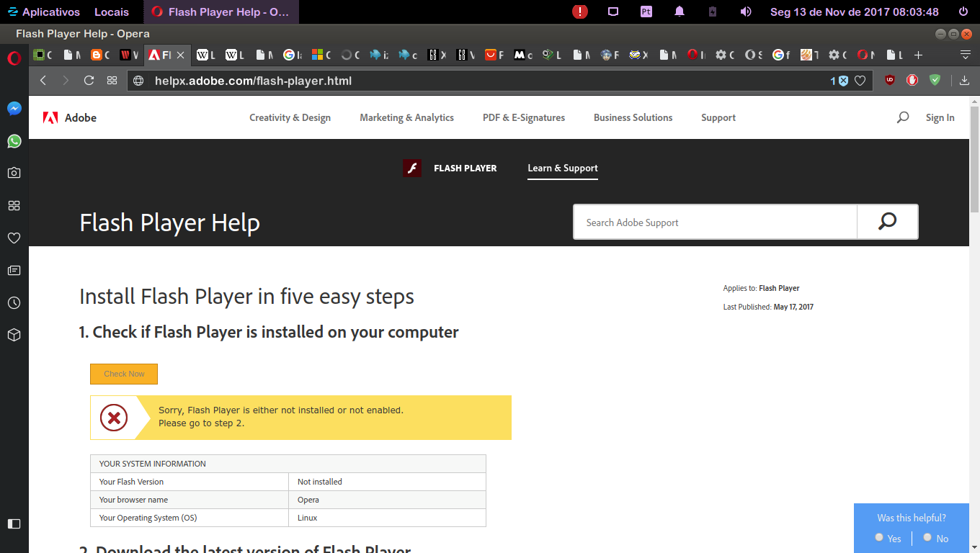Open the Downloads arrow icon
Screen dimensions: 980x553
coord(965,81)
